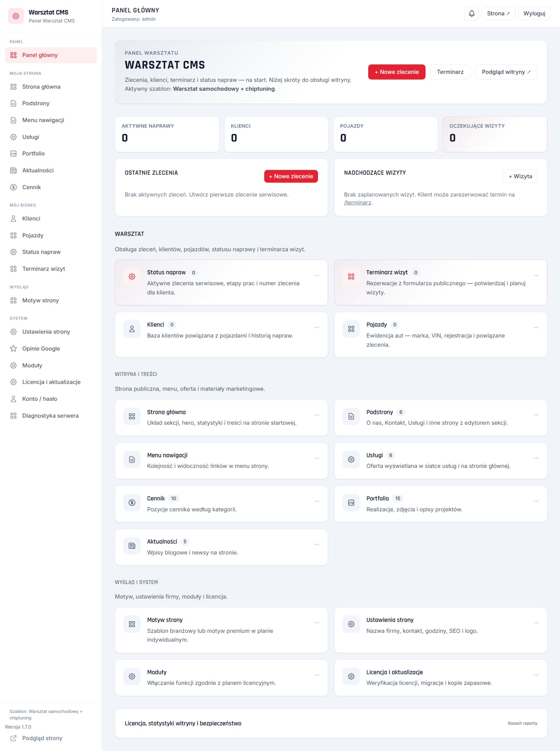Viewport: 560px width, 751px height.
Task: Click the dollar icon on Cennik card
Action: [x=132, y=503]
